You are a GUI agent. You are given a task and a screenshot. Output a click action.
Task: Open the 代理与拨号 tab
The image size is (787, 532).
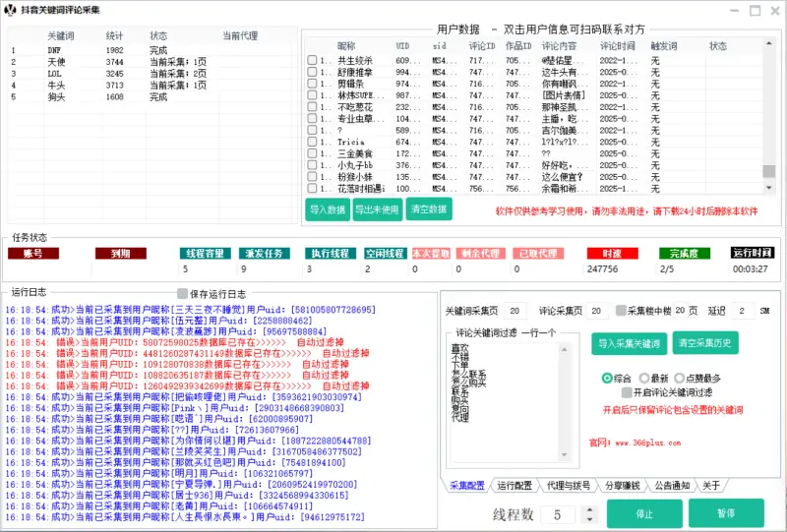click(x=569, y=486)
